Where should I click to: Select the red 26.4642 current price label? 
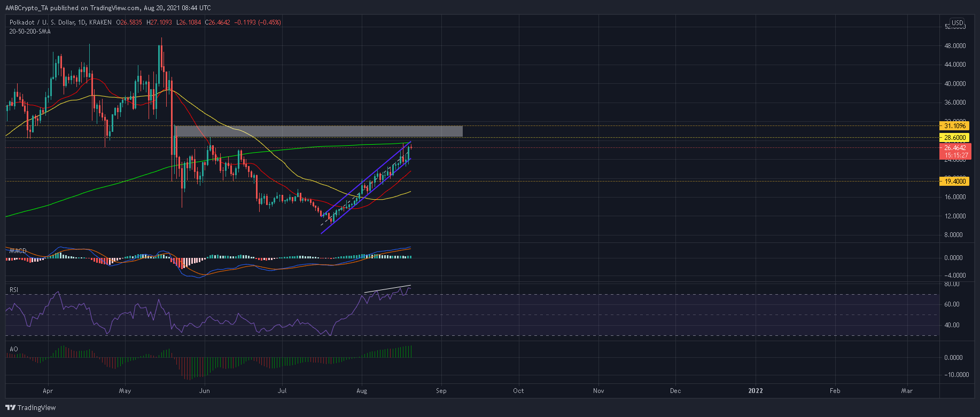pos(954,148)
